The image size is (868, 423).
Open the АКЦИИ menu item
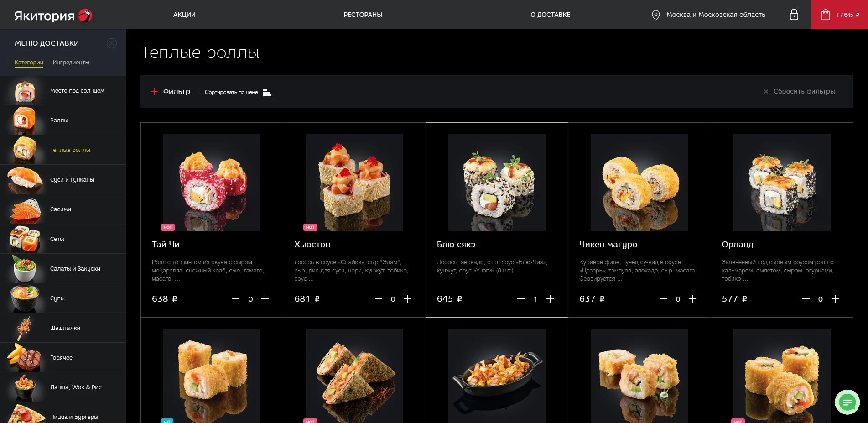[184, 15]
